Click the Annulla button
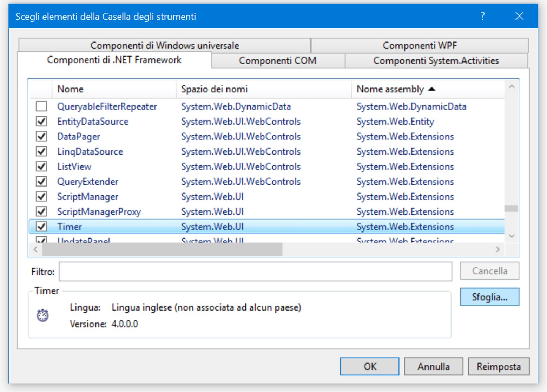Viewport: 547px width, 392px height. tap(434, 366)
